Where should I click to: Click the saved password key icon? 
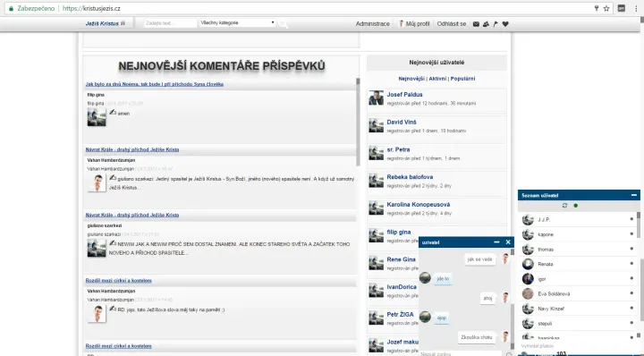click(597, 8)
